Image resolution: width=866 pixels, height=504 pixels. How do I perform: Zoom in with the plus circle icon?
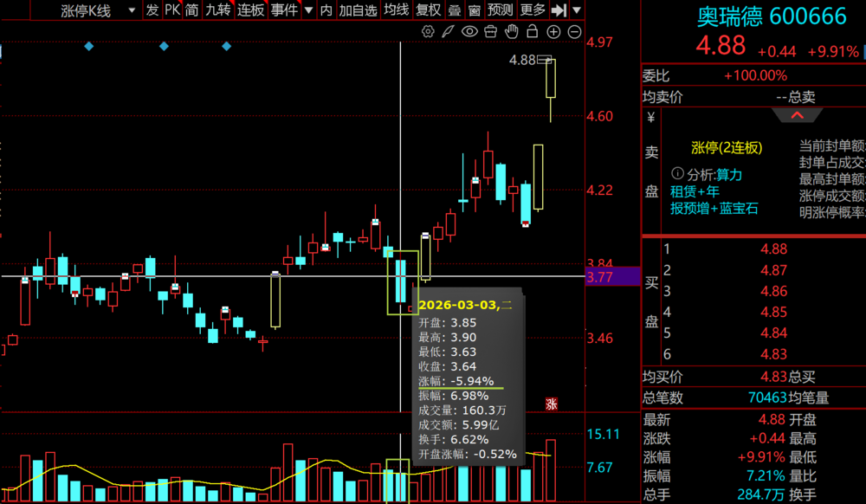point(553,32)
